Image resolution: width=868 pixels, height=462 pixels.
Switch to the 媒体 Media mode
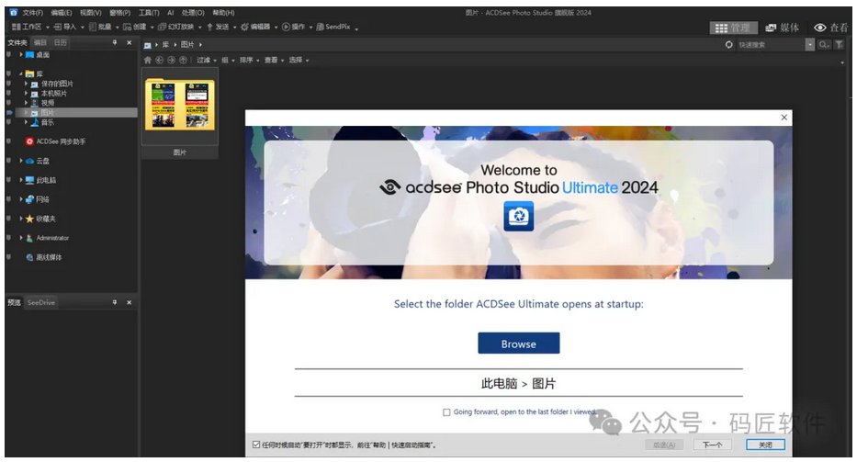coord(783,28)
